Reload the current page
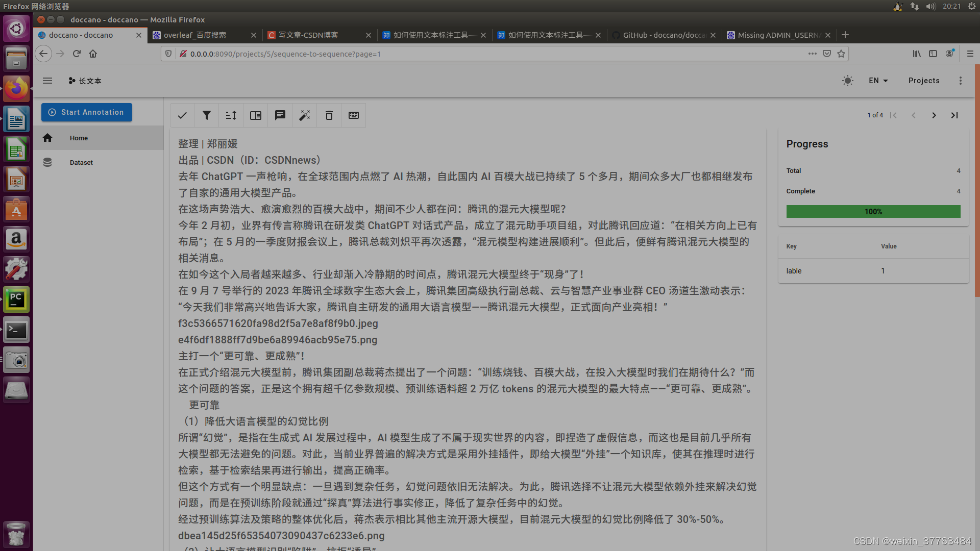 click(x=77, y=54)
